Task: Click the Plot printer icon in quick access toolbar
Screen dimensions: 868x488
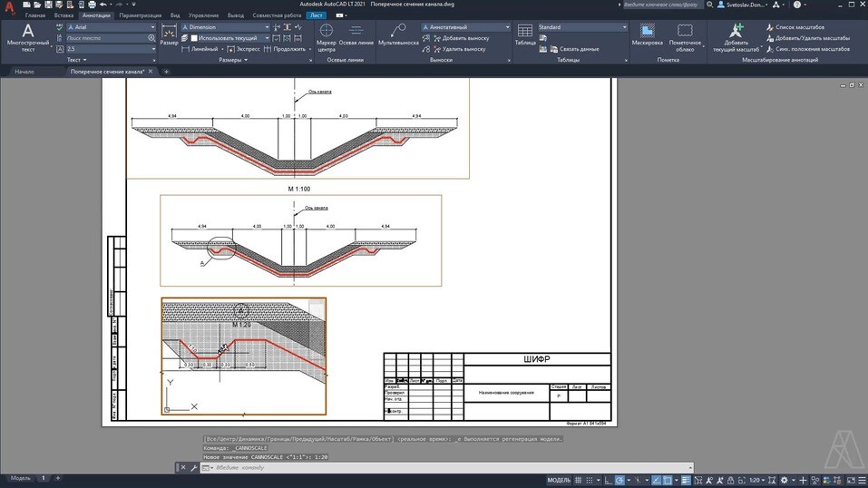Action: [x=92, y=5]
